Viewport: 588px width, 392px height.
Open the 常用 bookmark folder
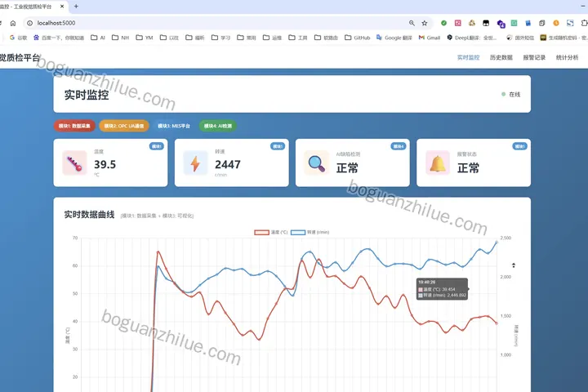pos(247,38)
